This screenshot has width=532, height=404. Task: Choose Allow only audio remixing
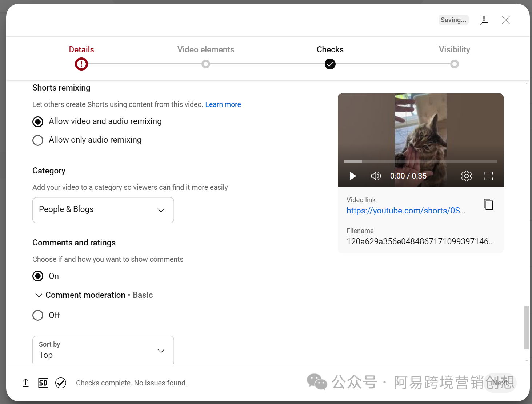(38, 140)
